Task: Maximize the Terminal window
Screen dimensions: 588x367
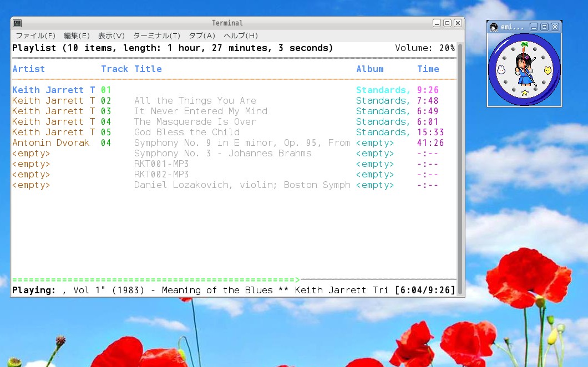Action: (x=447, y=23)
